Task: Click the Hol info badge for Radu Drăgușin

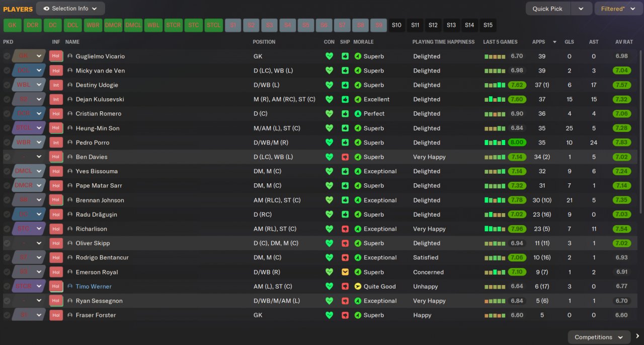Action: pyautogui.click(x=56, y=215)
